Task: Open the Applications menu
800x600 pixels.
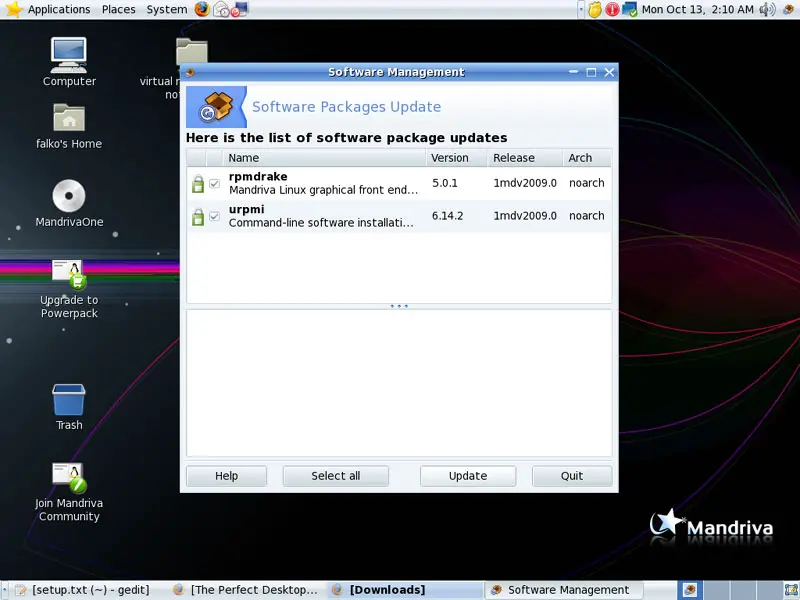Action: 59,9
